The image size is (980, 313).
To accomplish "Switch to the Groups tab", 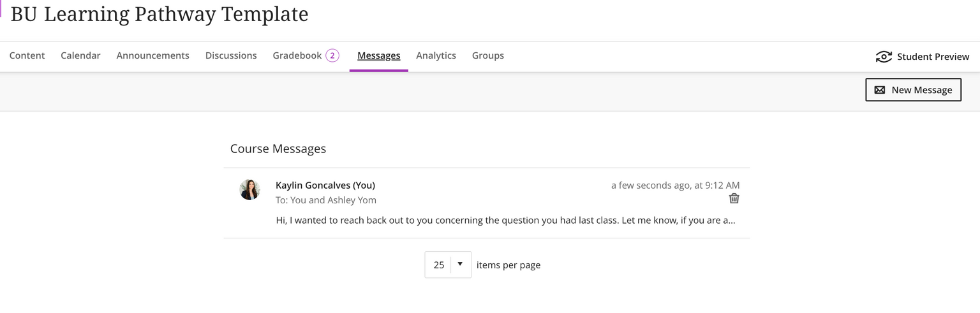I will click(488, 55).
